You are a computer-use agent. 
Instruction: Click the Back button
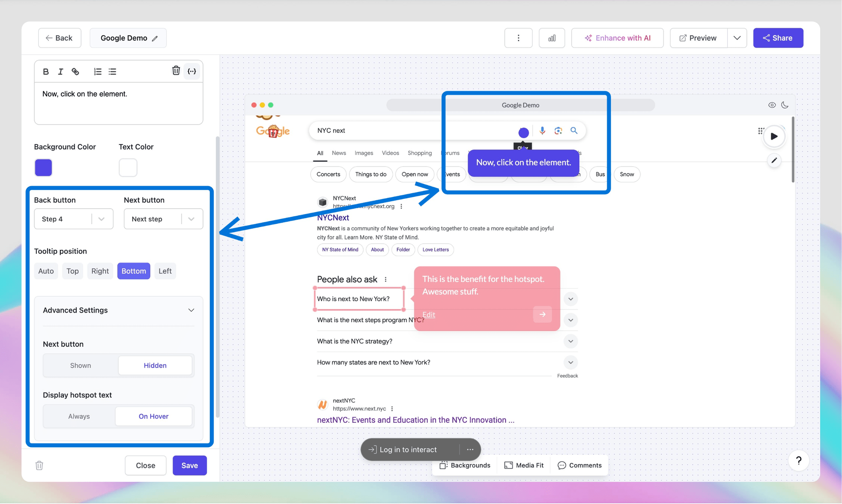[59, 38]
